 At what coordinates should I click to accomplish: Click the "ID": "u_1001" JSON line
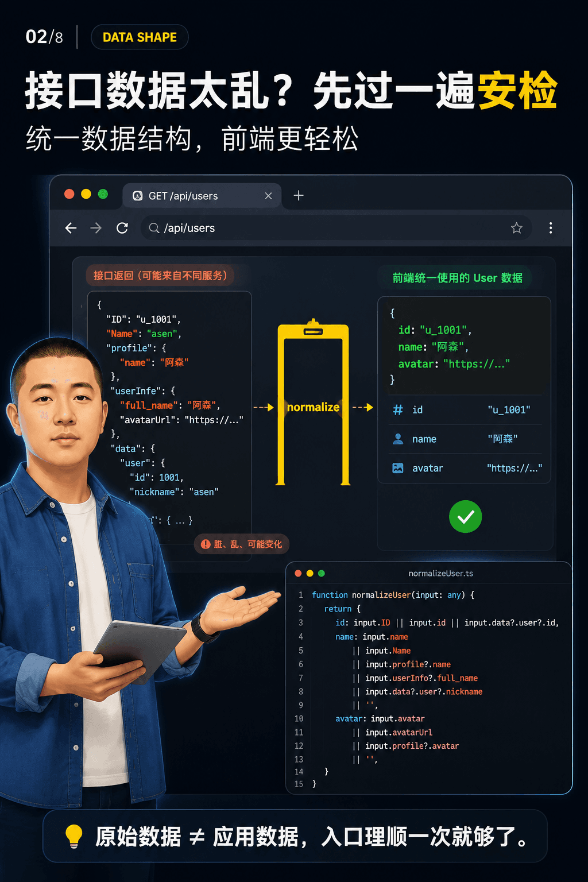click(144, 319)
